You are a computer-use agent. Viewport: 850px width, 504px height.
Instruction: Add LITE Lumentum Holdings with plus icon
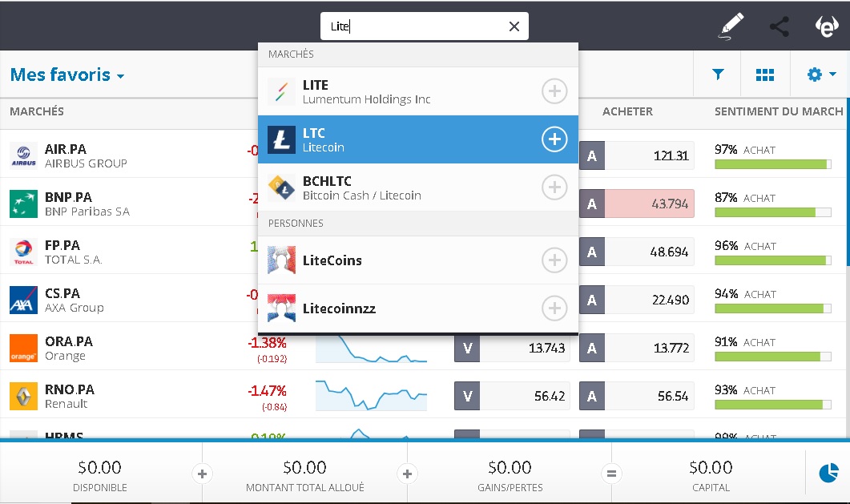(554, 91)
